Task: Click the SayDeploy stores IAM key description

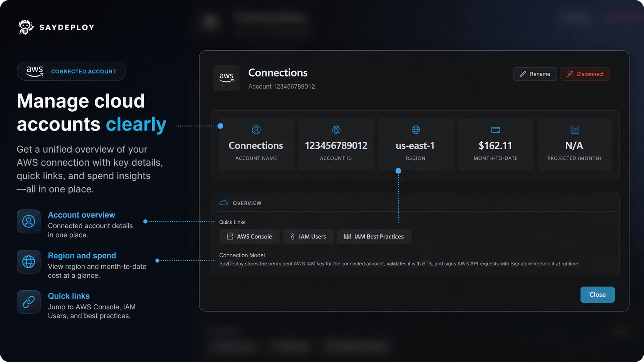Action: [x=399, y=264]
